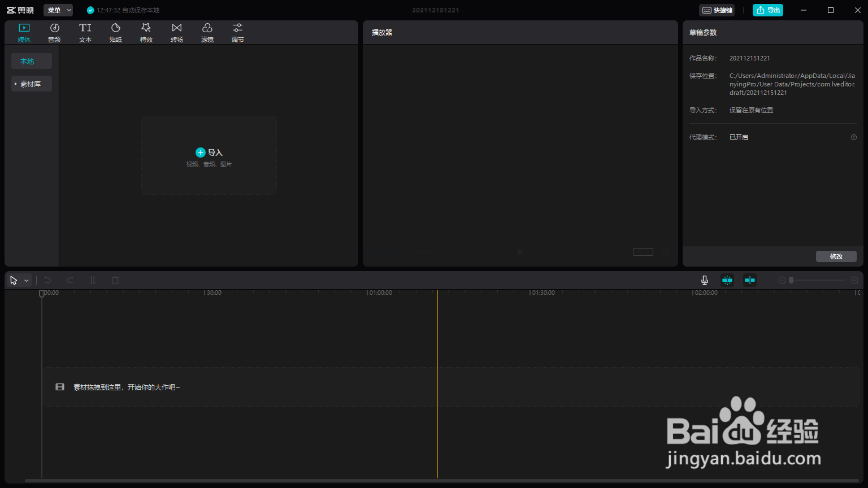Click the 导入 import plus icon
868x488 pixels.
200,152
